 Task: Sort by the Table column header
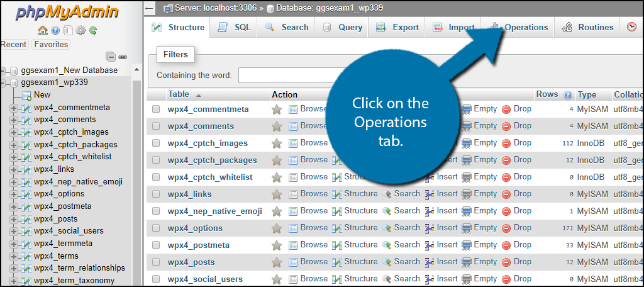(179, 94)
